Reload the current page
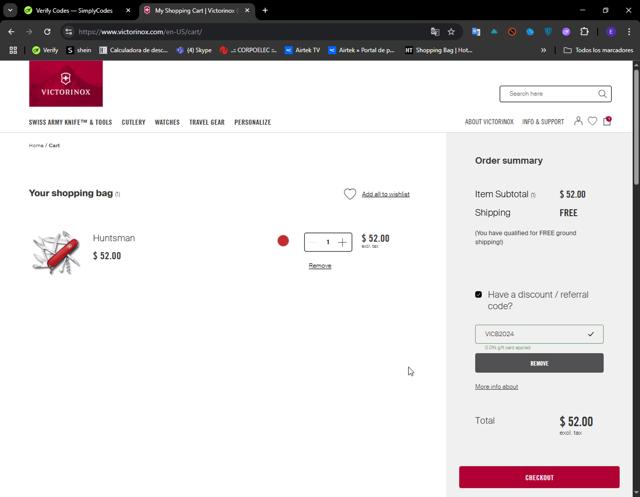The height and width of the screenshot is (497, 640). 47,32
